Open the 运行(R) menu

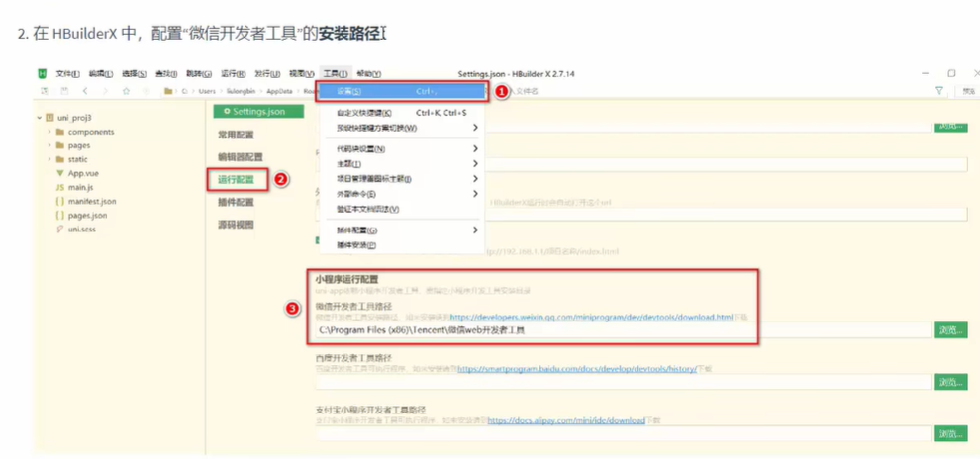(x=234, y=73)
